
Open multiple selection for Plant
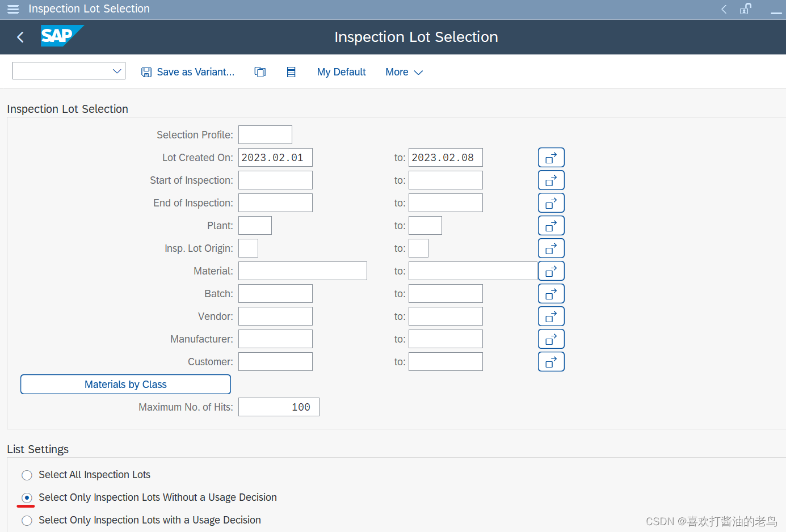point(550,225)
